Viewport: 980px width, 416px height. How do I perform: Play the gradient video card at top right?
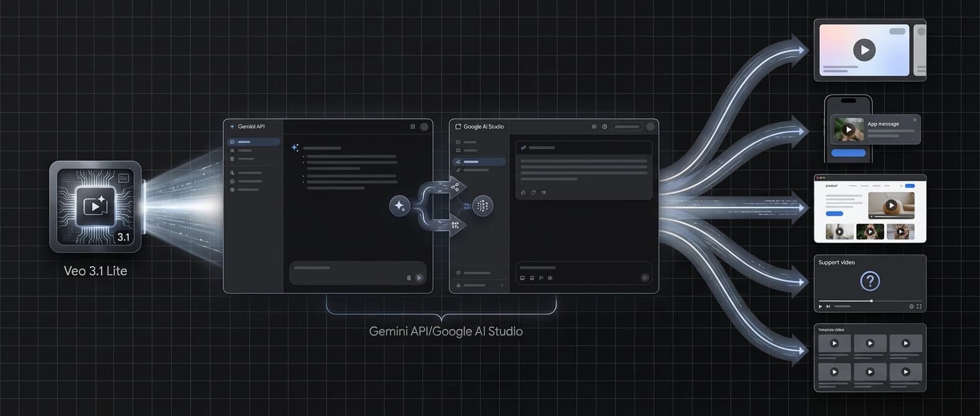coord(864,50)
